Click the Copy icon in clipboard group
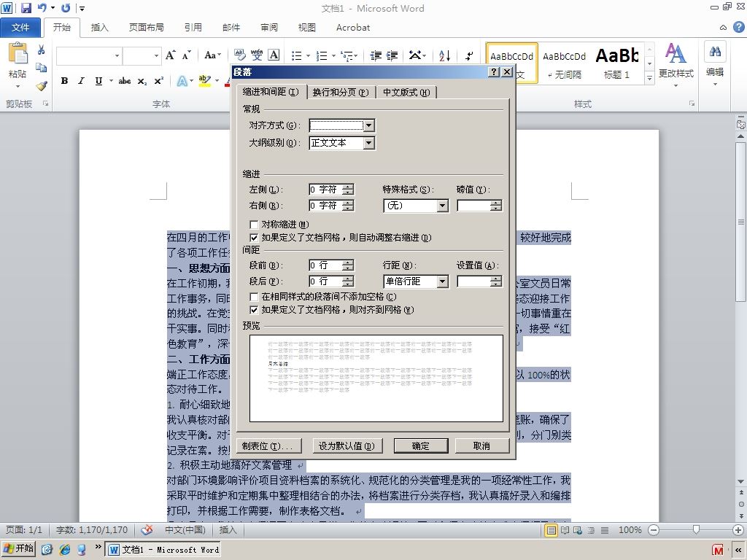Screen dimensions: 747x560 tap(41, 68)
